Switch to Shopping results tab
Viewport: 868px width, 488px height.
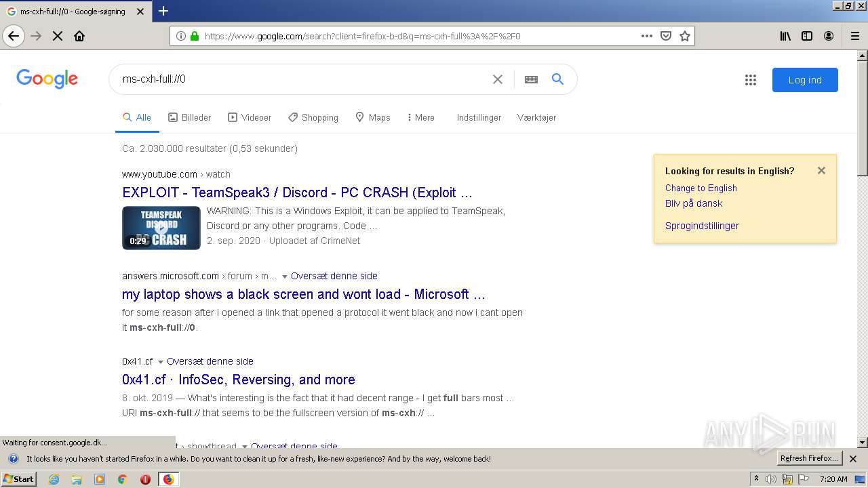click(x=313, y=117)
